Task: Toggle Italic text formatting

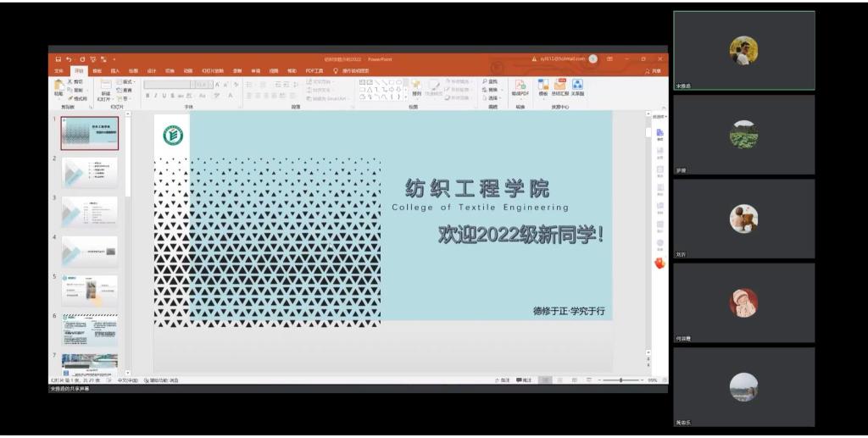Action: point(156,96)
